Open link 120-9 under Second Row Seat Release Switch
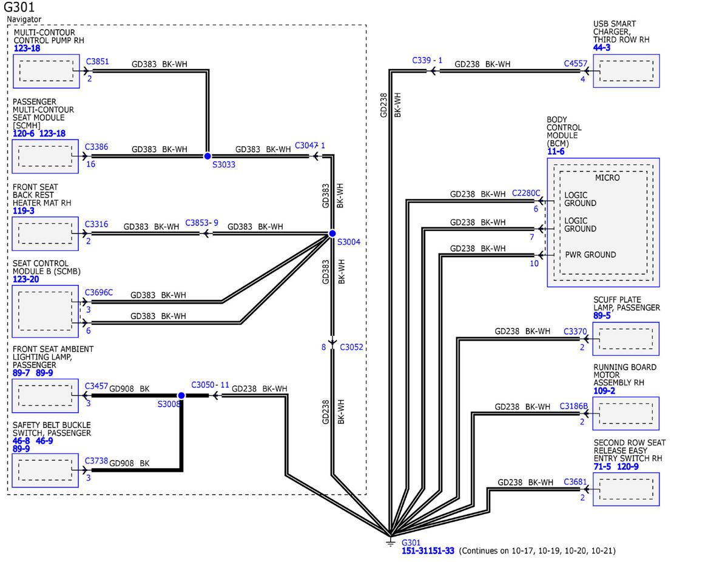This screenshot has width=728, height=562. (x=627, y=467)
